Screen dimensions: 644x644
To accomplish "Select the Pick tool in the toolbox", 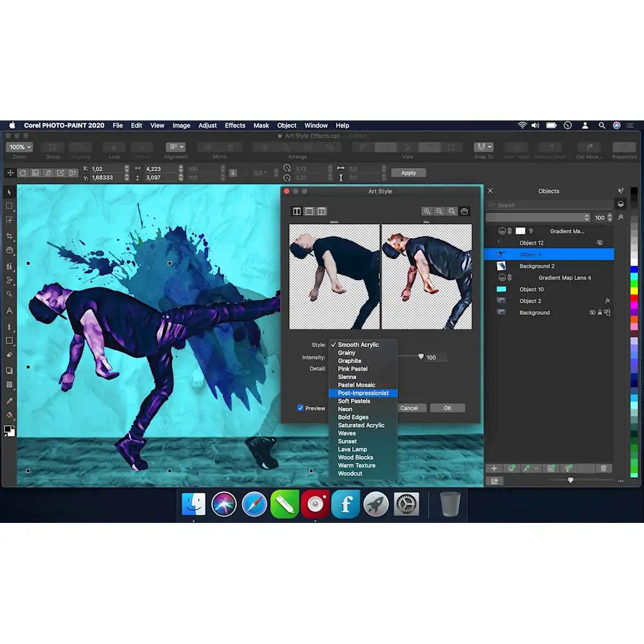I will 9,192.
